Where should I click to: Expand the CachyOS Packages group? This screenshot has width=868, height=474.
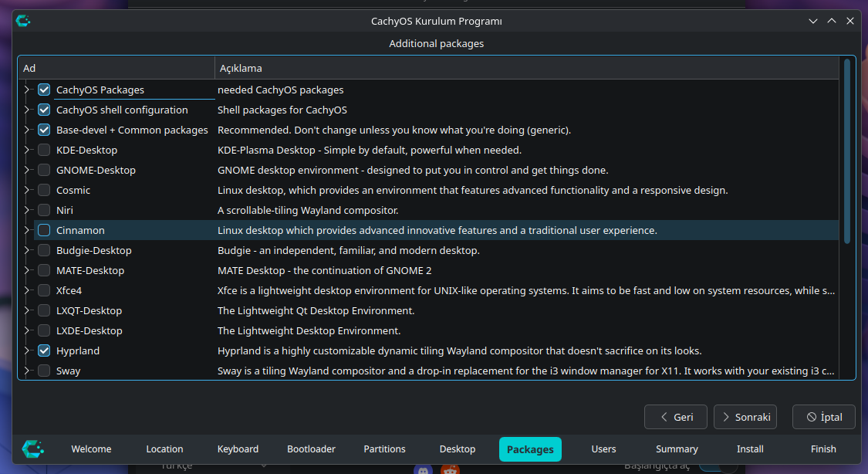[x=26, y=90]
